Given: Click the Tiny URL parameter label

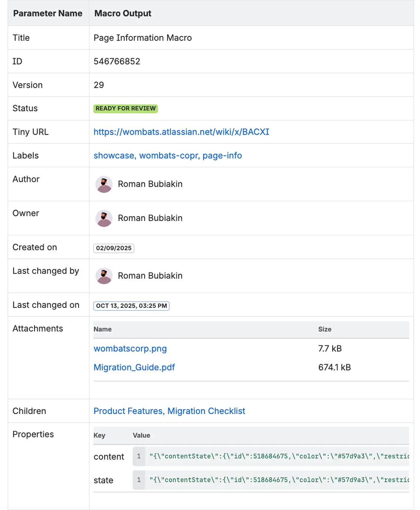Looking at the screenshot, I should [30, 132].
